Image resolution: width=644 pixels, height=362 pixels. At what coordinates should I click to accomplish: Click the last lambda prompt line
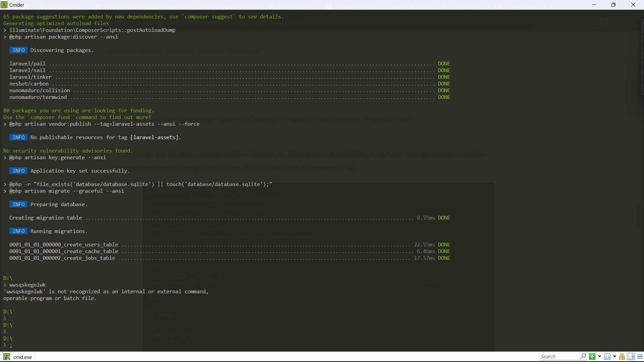click(x=8, y=345)
